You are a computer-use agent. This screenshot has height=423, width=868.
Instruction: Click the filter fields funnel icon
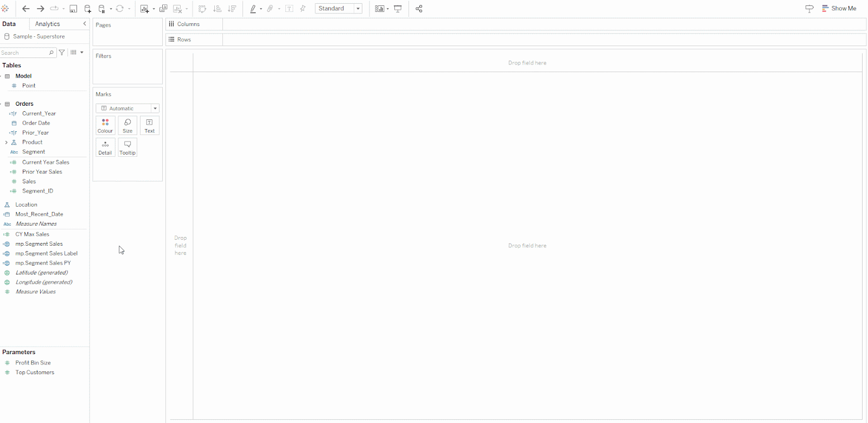click(62, 53)
